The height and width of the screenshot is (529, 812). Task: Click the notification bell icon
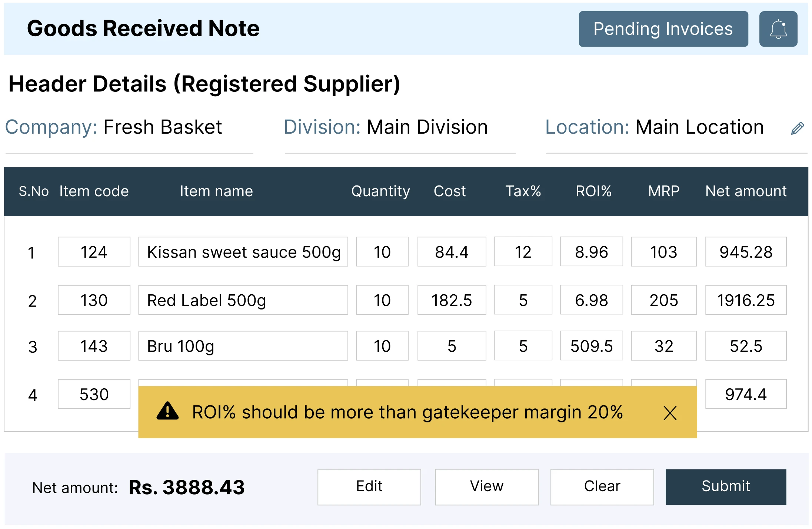point(778,29)
